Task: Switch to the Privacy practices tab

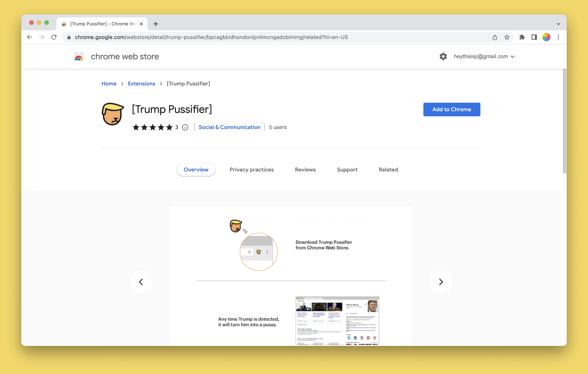Action: (252, 170)
